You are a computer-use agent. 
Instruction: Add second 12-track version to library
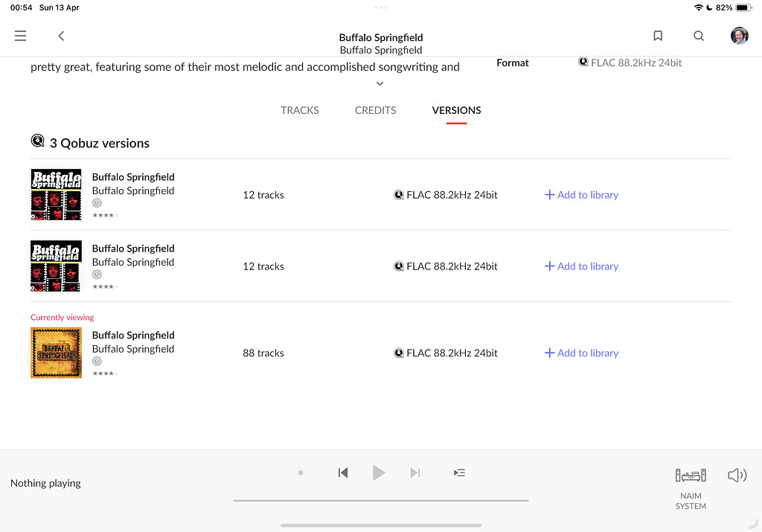[581, 266]
